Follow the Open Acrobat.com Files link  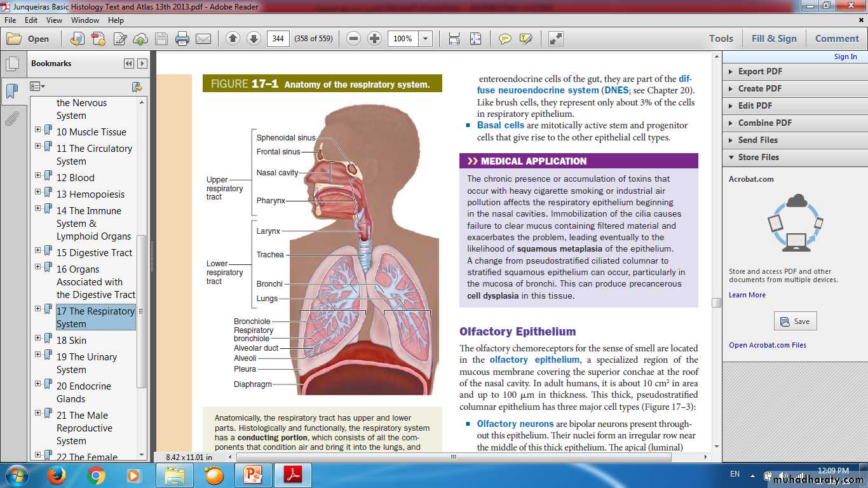point(767,345)
